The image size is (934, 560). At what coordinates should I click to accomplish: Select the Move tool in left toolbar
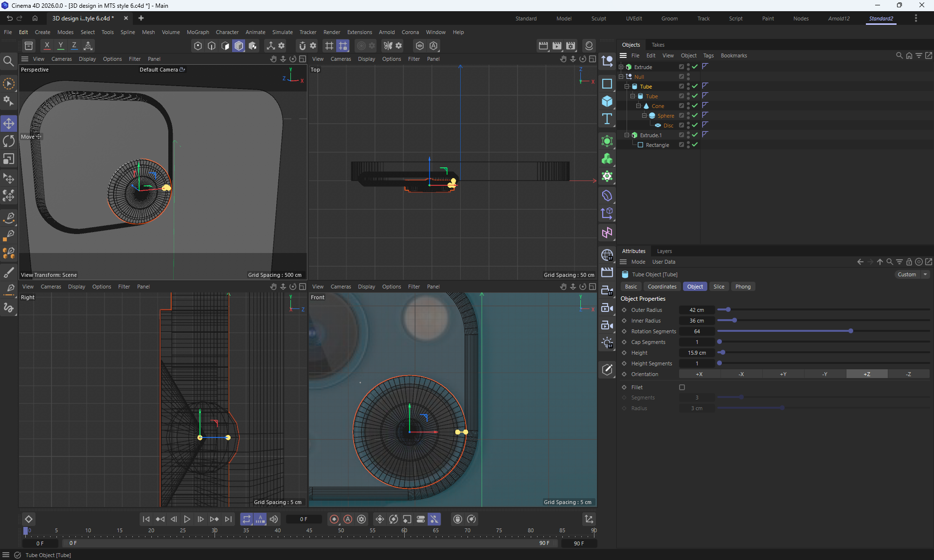click(x=9, y=124)
